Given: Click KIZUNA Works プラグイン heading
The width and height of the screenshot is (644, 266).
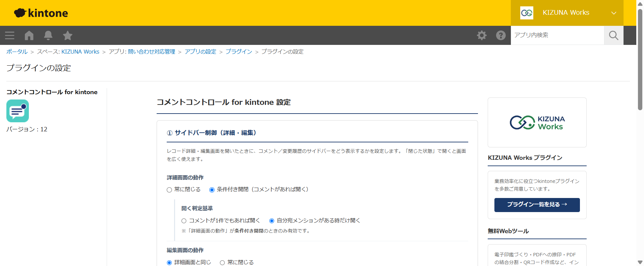Looking at the screenshot, I should pos(525,158).
